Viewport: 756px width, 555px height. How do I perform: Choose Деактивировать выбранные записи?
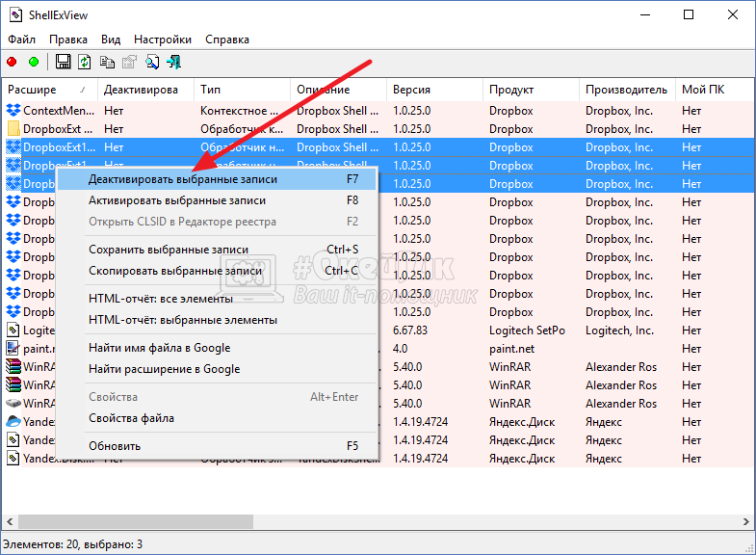point(217,179)
